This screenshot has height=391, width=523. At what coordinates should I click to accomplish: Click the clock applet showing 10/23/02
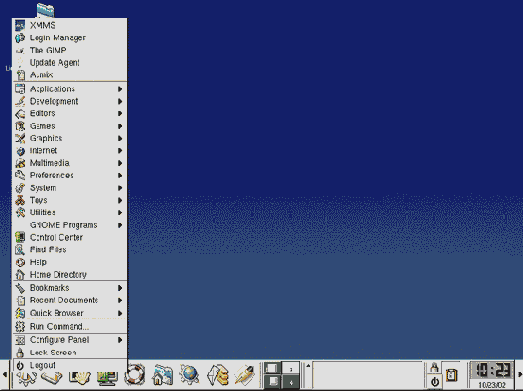click(491, 375)
